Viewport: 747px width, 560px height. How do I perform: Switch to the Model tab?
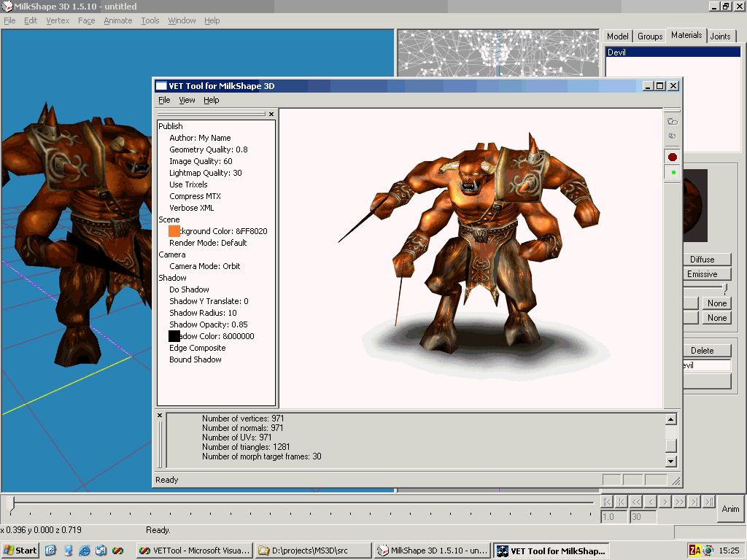click(617, 36)
